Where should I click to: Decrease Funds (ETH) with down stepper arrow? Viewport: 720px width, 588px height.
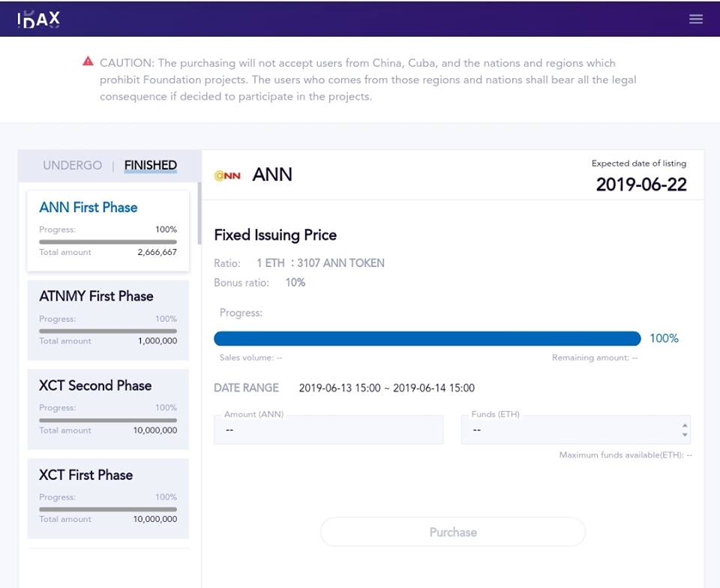[685, 434]
